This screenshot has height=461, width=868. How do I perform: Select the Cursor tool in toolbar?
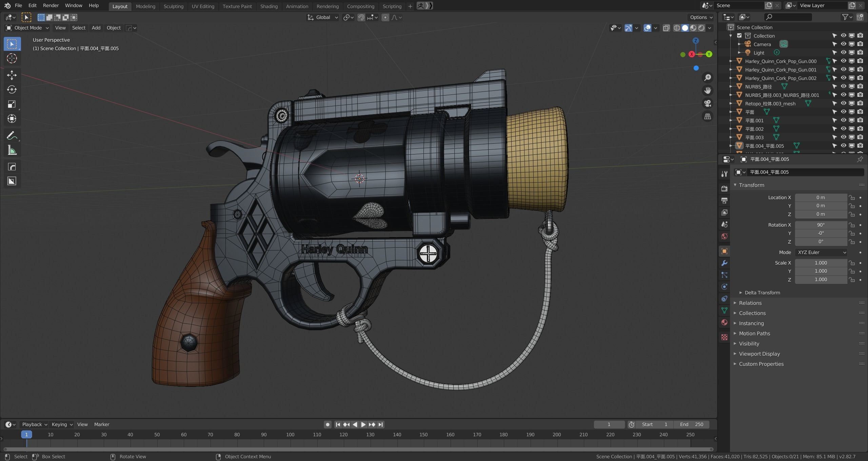click(12, 59)
